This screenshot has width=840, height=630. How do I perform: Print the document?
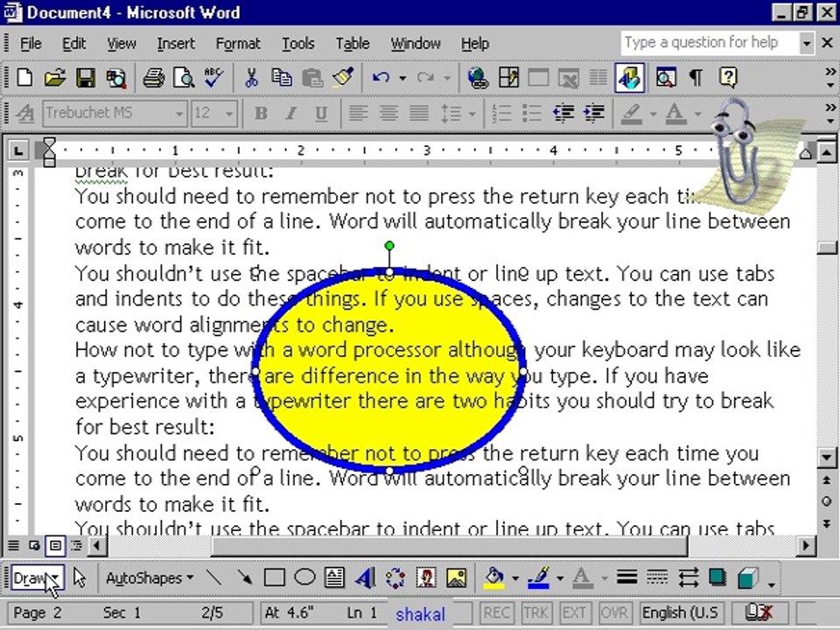point(153,78)
